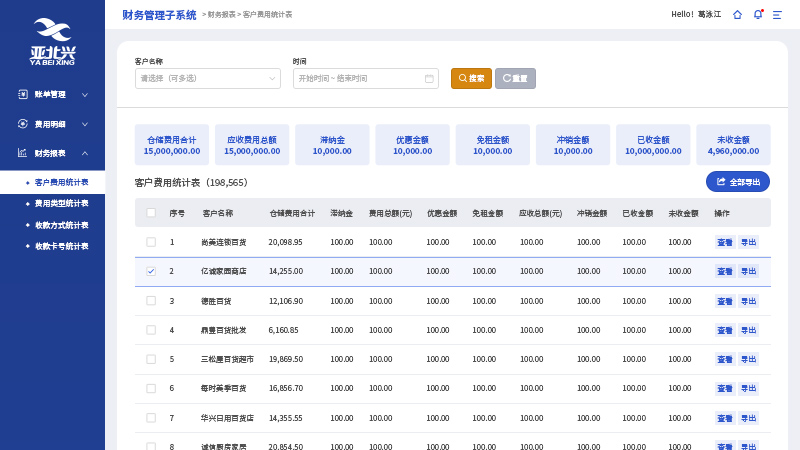Check the box for row 6 每时美季百货
The width and height of the screenshot is (800, 450).
[151, 388]
